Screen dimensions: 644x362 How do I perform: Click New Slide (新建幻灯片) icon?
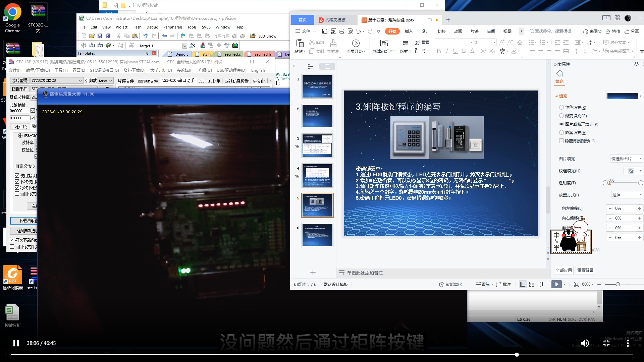(384, 43)
